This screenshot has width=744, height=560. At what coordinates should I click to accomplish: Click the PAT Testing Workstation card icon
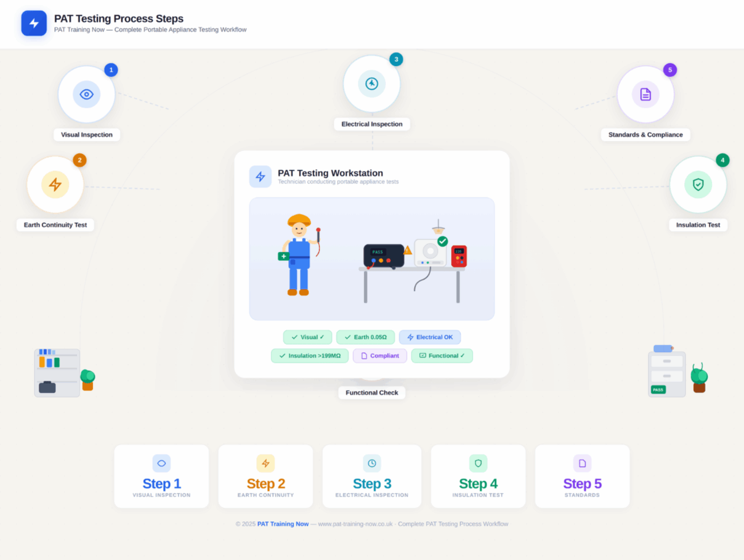tap(260, 176)
